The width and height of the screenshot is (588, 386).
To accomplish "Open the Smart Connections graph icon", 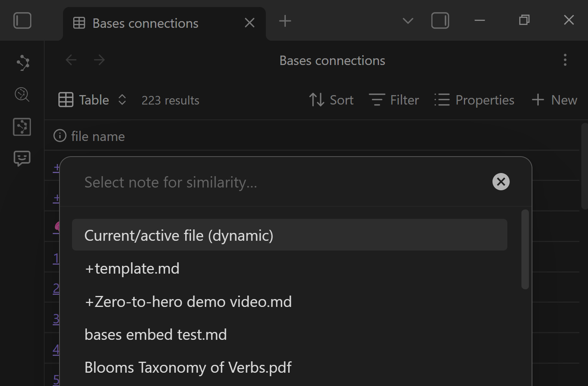I will [23, 63].
